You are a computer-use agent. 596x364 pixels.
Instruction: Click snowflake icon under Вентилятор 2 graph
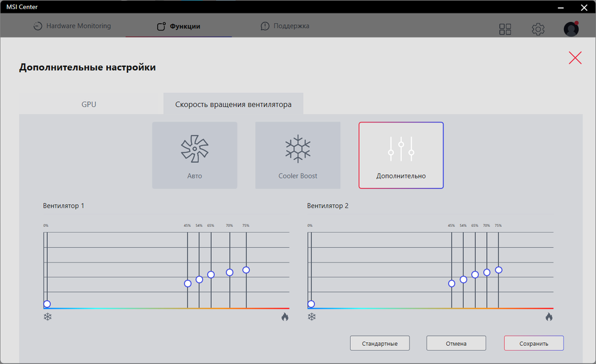[312, 317]
